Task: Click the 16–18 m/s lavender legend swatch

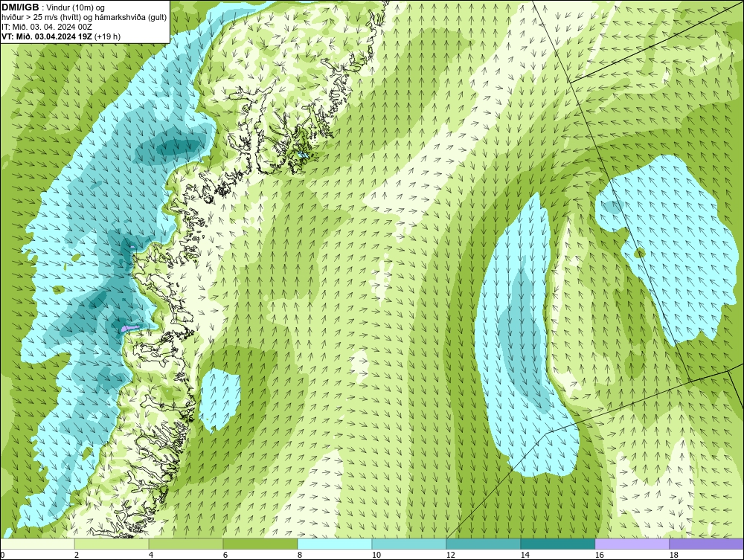Action: point(632,544)
